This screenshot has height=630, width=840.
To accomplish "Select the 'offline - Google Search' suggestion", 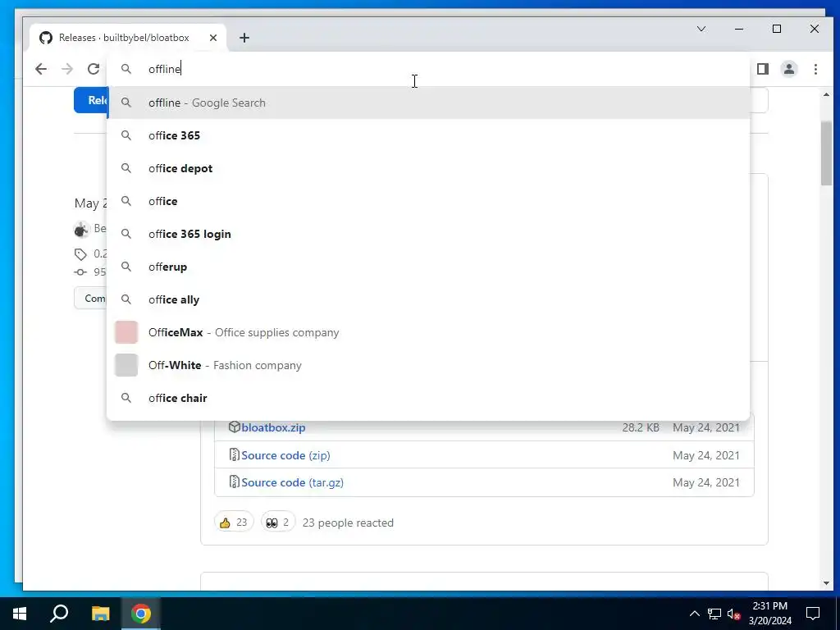I will point(428,103).
